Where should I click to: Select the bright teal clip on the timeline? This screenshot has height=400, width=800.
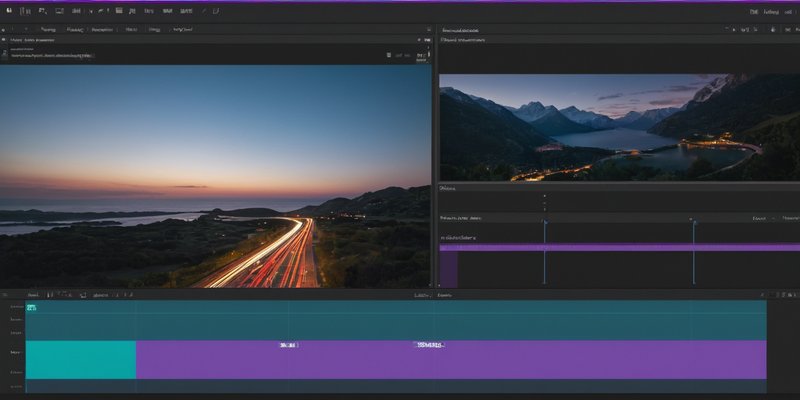81,360
